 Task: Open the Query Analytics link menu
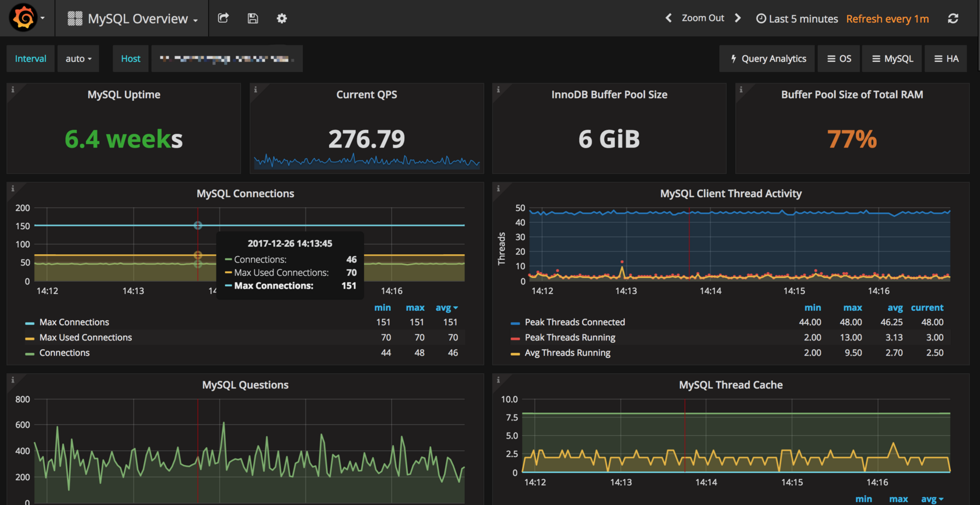pyautogui.click(x=768, y=59)
